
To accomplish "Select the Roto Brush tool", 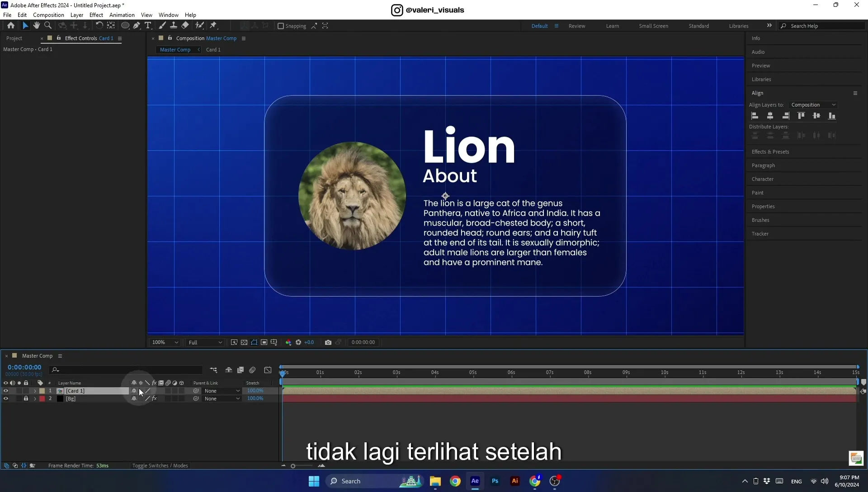I will pyautogui.click(x=199, y=26).
